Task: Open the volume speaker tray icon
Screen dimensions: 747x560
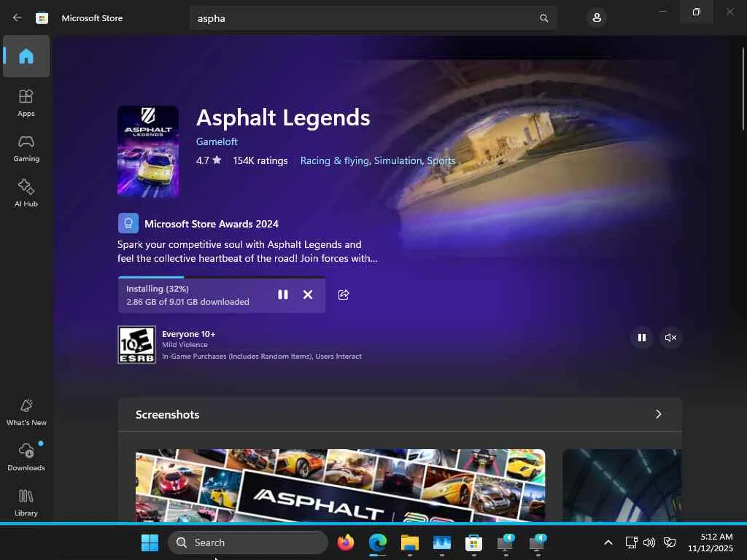Action: (649, 542)
